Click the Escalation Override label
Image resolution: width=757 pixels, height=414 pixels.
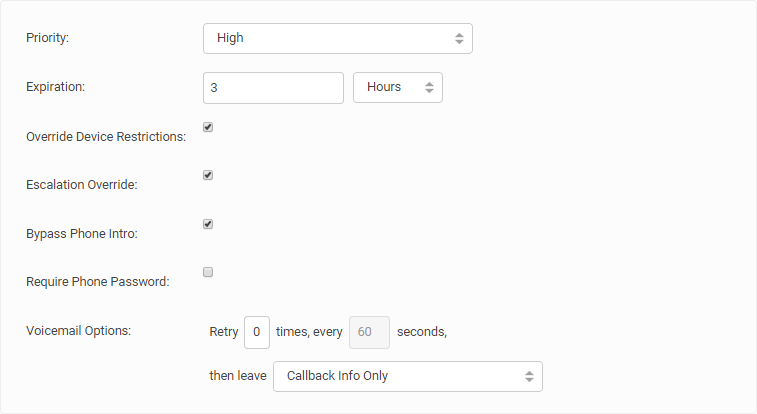point(82,185)
